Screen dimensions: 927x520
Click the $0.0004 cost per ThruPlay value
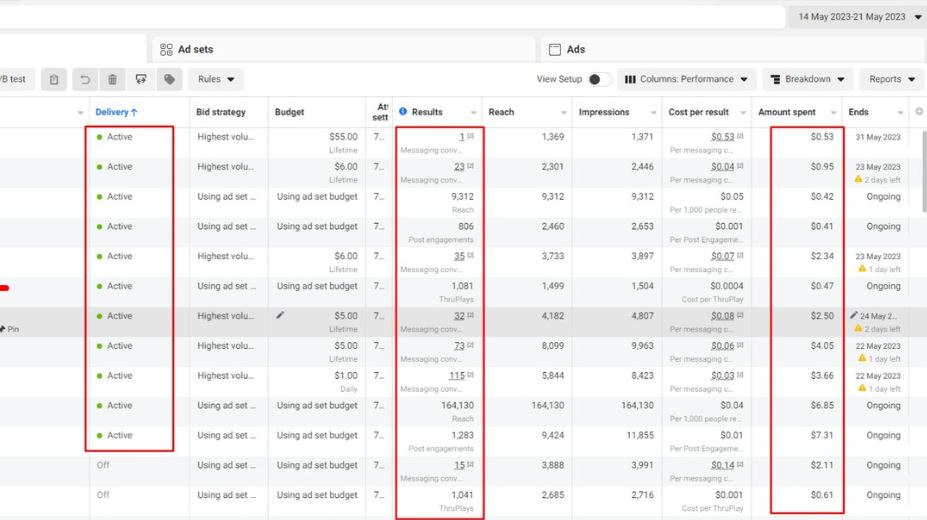coord(727,286)
